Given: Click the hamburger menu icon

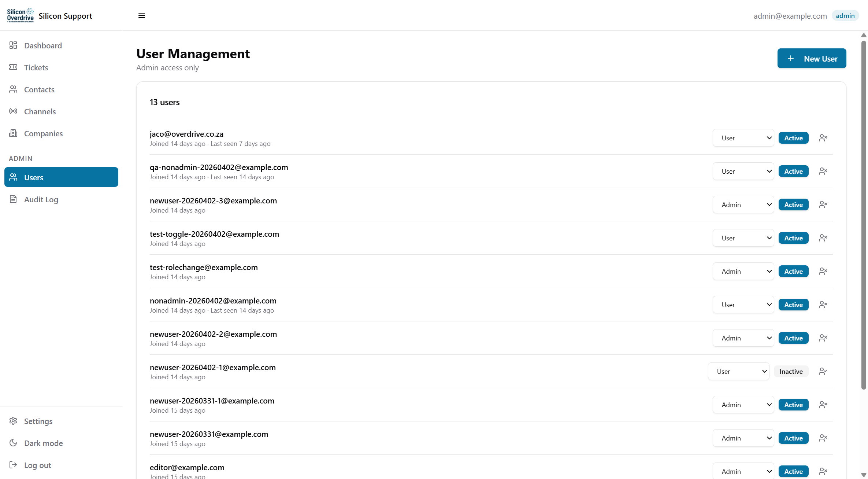Looking at the screenshot, I should click(x=142, y=15).
